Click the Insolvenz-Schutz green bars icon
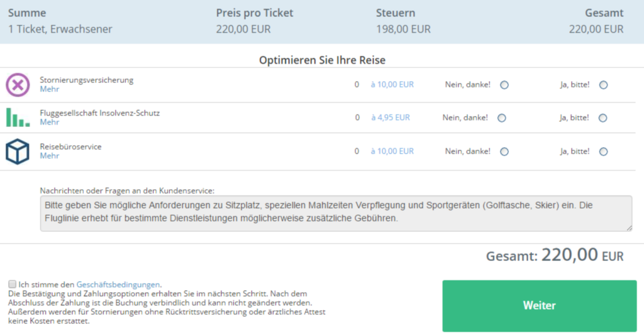 tap(18, 118)
